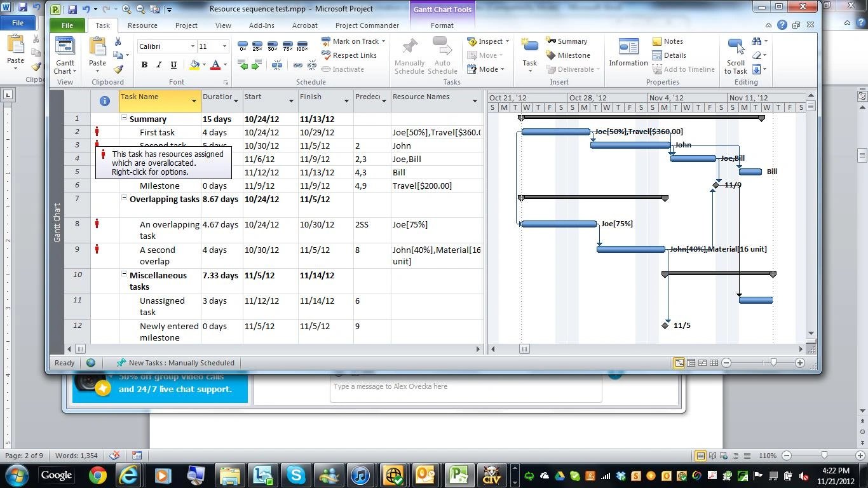Open the Calibri font name dropdown
This screenshot has height=488, width=868.
(193, 46)
